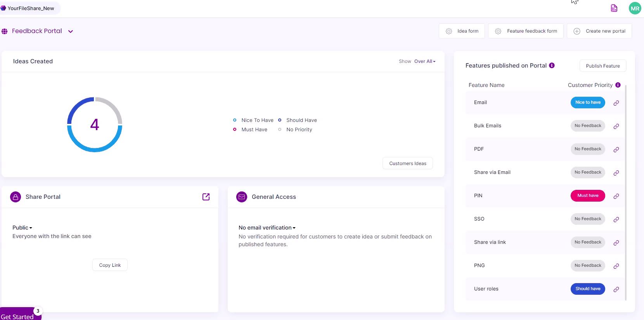The width and height of the screenshot is (644, 320).
Task: Select the SSO feature name
Action: [x=479, y=219]
